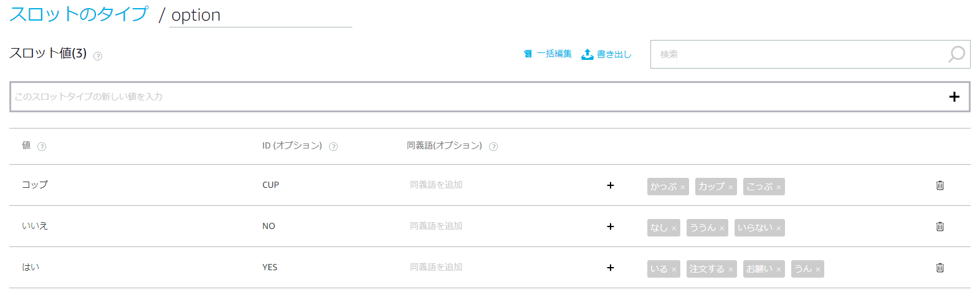Open 一括編集 bulk edit

pos(548,54)
